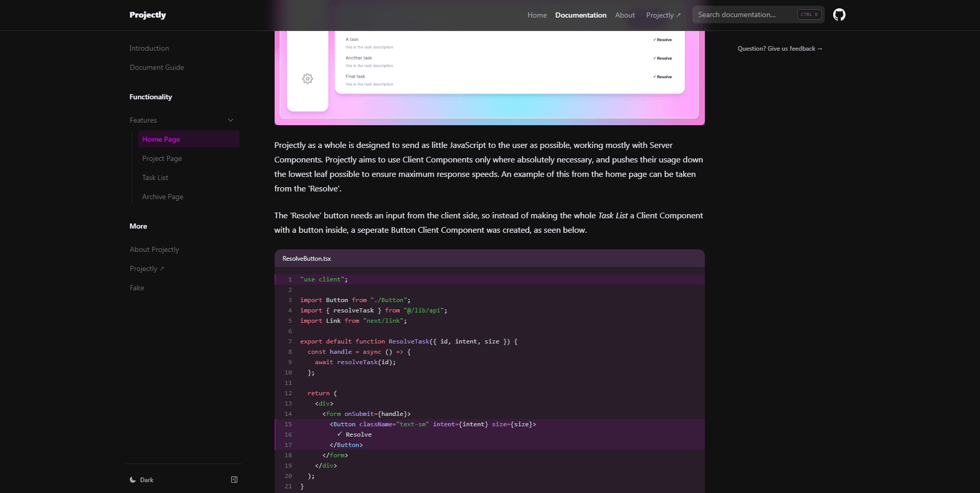The width and height of the screenshot is (980, 493).
Task: Click the 'export default function ResolveTask' line
Action: 409,341
